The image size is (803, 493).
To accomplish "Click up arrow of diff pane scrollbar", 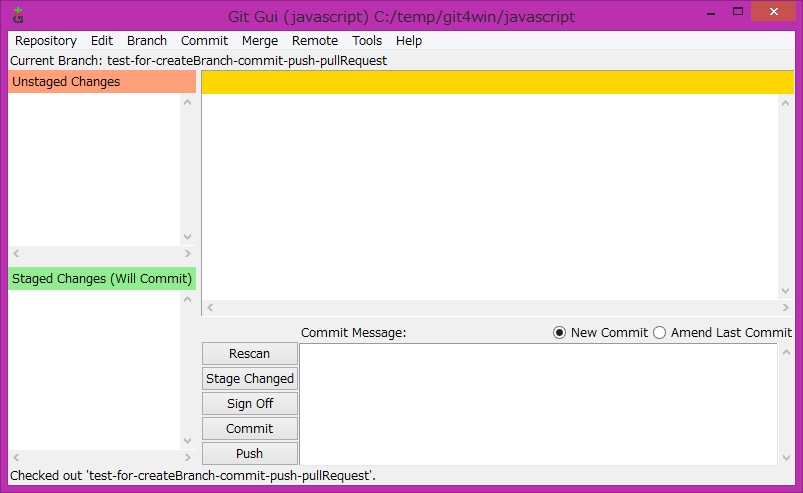I will pos(786,103).
